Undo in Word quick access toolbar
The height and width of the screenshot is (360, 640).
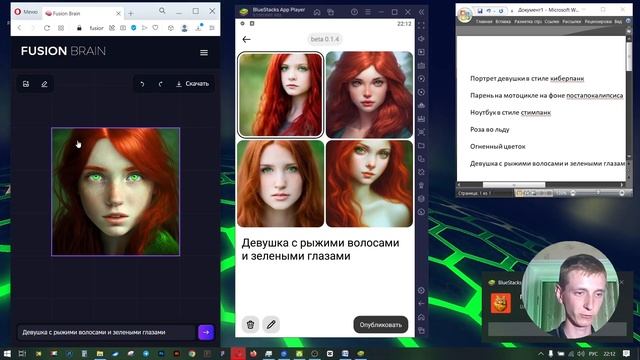click(x=489, y=11)
